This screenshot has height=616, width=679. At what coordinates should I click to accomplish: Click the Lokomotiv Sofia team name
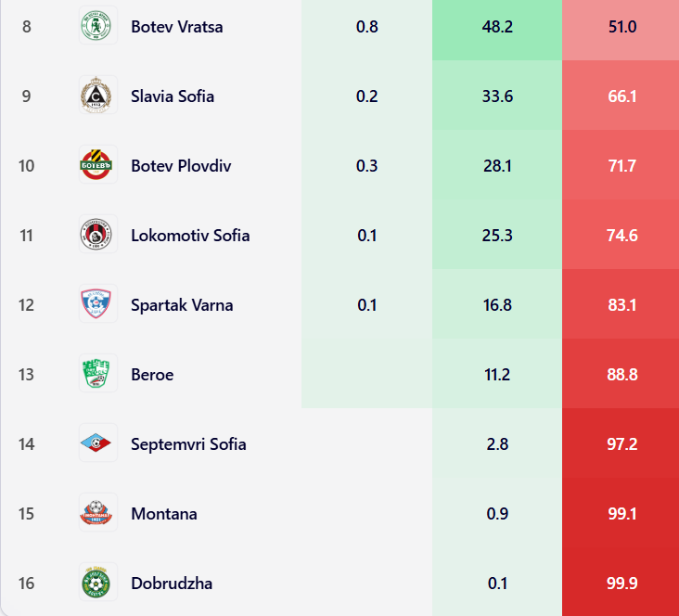pyautogui.click(x=190, y=236)
